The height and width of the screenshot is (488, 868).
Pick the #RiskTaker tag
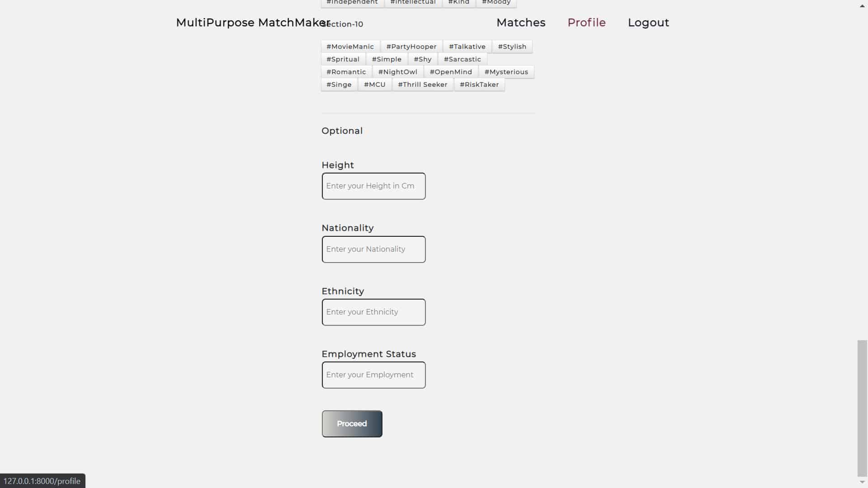479,84
